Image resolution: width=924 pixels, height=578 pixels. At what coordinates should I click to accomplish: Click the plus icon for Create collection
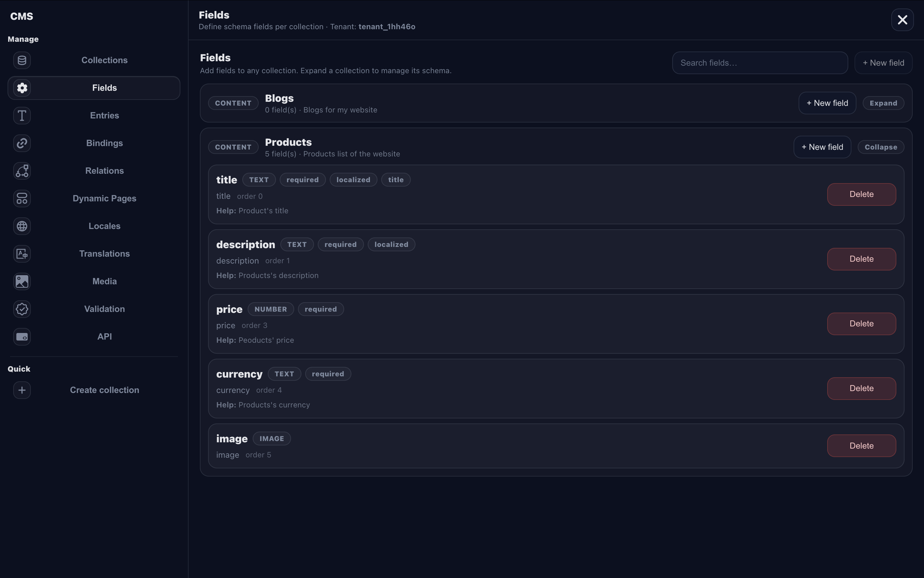pyautogui.click(x=22, y=390)
